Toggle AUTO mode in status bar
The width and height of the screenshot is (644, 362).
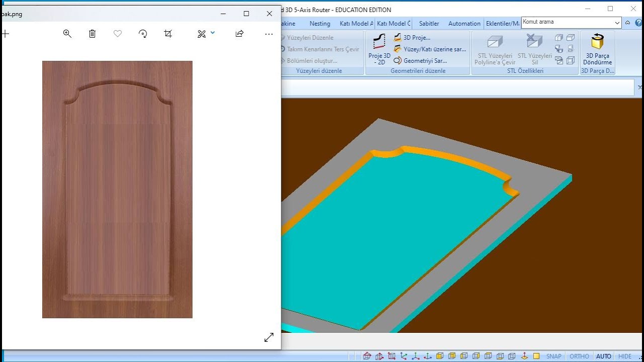pyautogui.click(x=604, y=356)
